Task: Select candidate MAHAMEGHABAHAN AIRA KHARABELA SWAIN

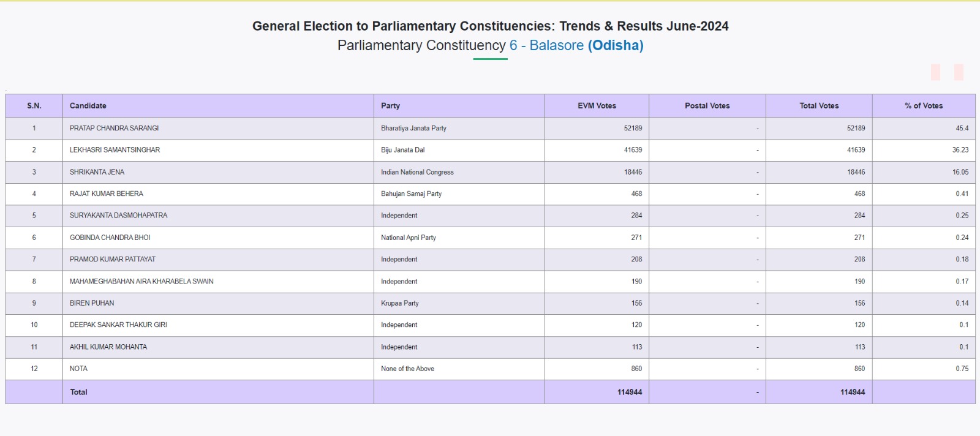Action: click(x=141, y=282)
